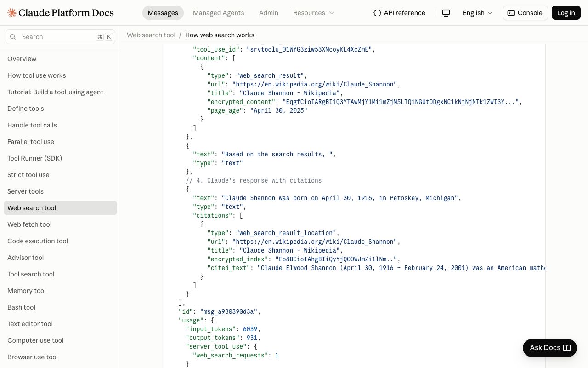Open Text editor tool page
The width and height of the screenshot is (588, 368).
click(60, 324)
